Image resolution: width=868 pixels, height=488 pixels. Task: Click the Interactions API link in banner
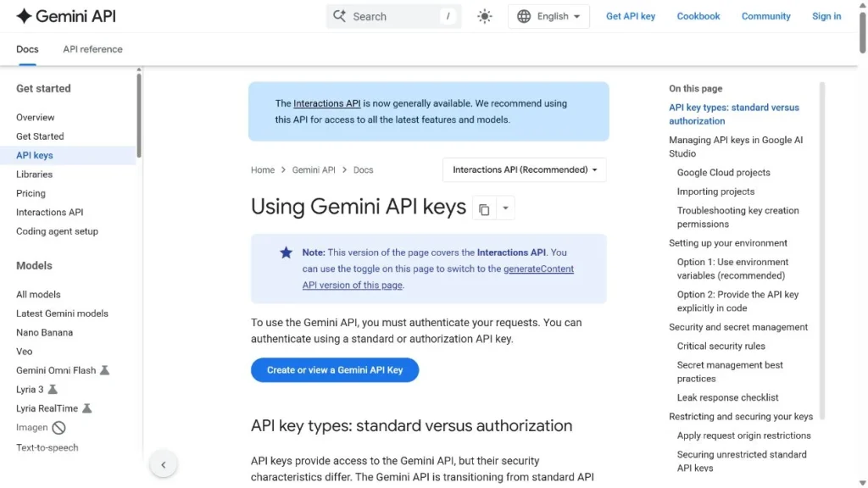pyautogui.click(x=326, y=103)
